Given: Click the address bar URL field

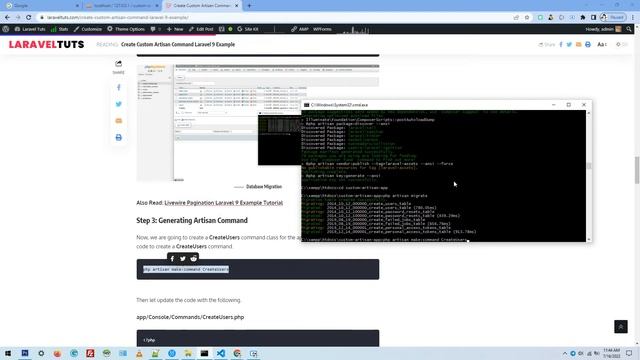Looking at the screenshot, I should (273, 18).
